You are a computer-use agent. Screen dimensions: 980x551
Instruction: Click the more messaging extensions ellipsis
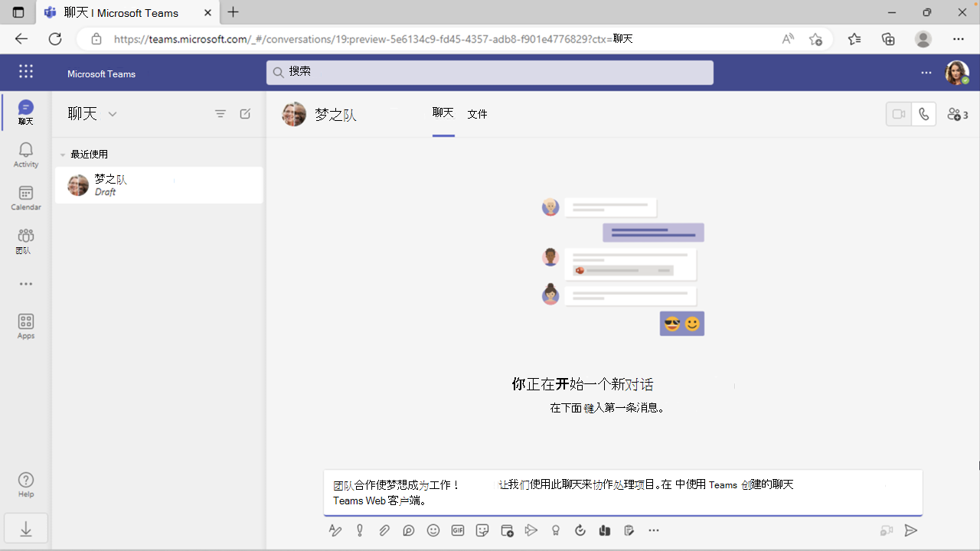point(654,530)
